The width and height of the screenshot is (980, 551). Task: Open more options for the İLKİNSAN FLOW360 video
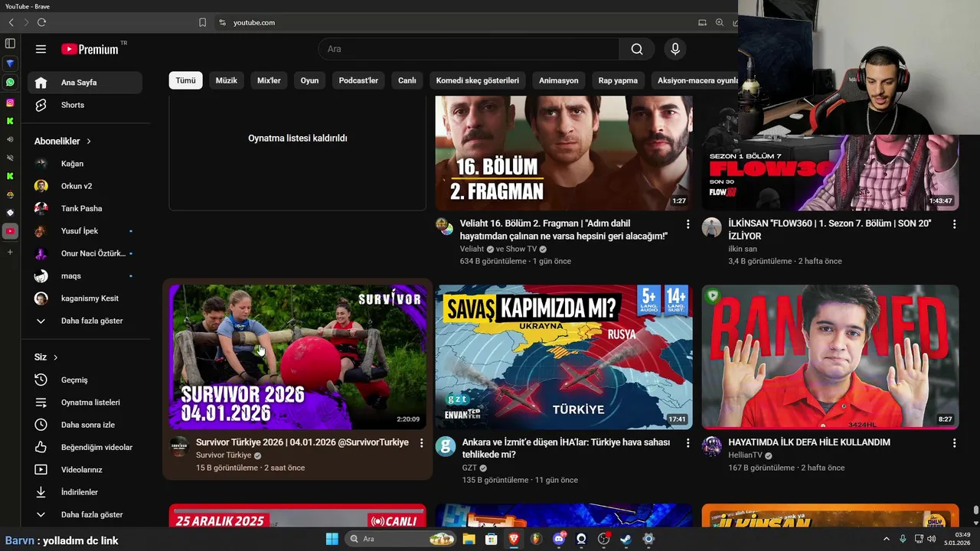[x=954, y=224]
